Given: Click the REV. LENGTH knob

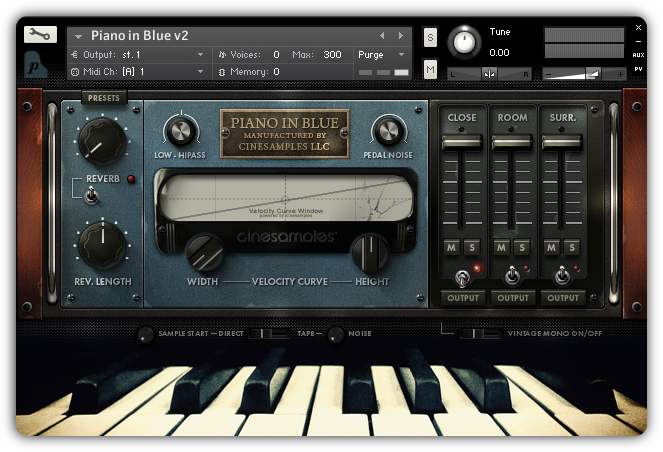Looking at the screenshot, I should click(x=102, y=245).
